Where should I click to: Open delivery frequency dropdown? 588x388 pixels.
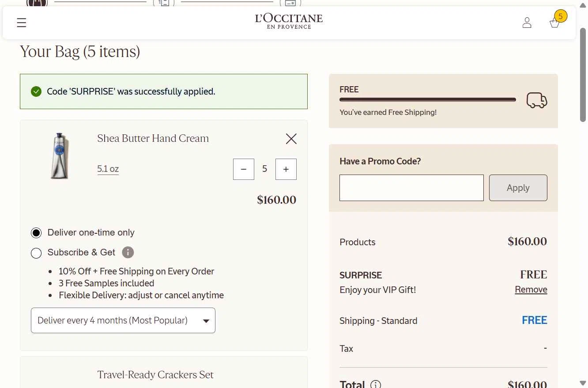tap(123, 320)
